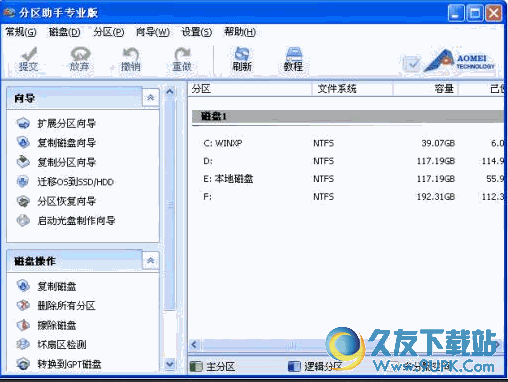
Task: Click the 启动光盘制作向导 icon
Action: coord(23,220)
